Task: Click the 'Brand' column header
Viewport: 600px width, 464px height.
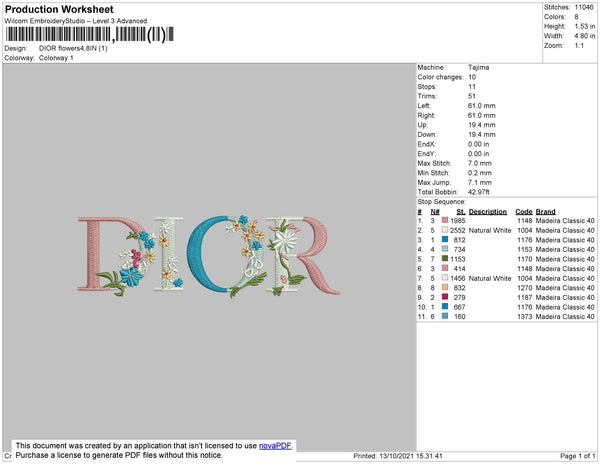Action: click(545, 212)
